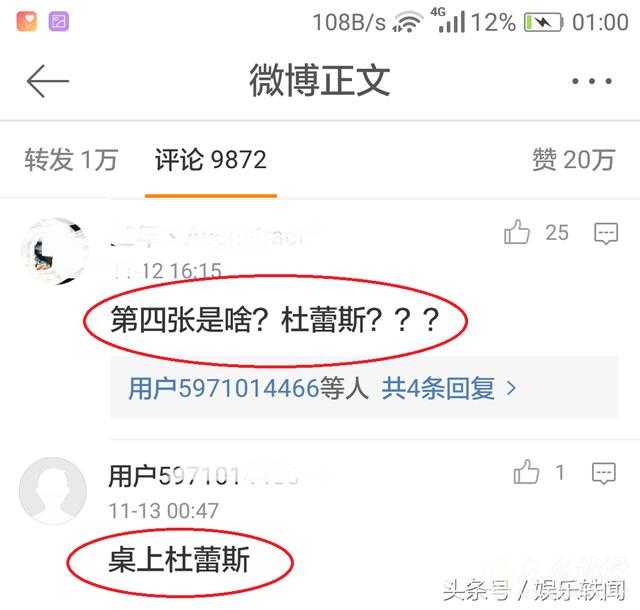Image resolution: width=640 pixels, height=610 pixels.
Task: Open 用户5971014466 profile link in reply box
Action: pyautogui.click(x=223, y=388)
